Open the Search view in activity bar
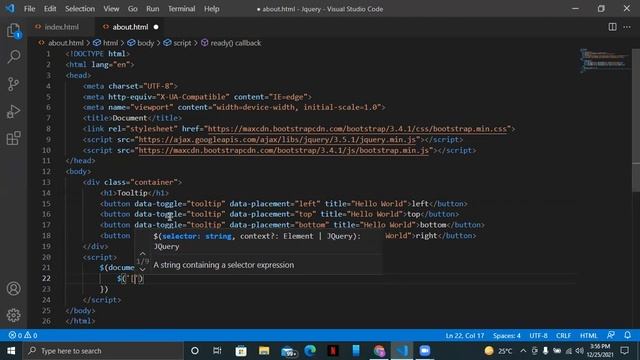Screen dimensions: 640x360 (13, 57)
